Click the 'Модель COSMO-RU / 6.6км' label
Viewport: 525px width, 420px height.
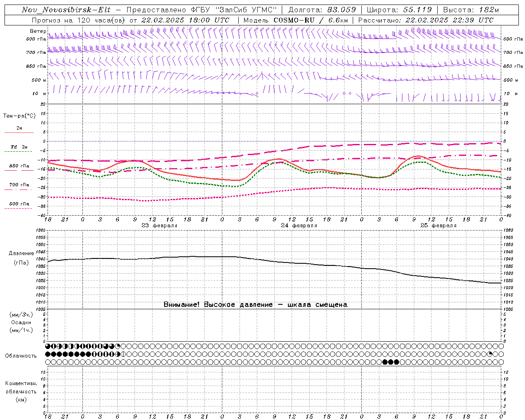click(x=295, y=20)
